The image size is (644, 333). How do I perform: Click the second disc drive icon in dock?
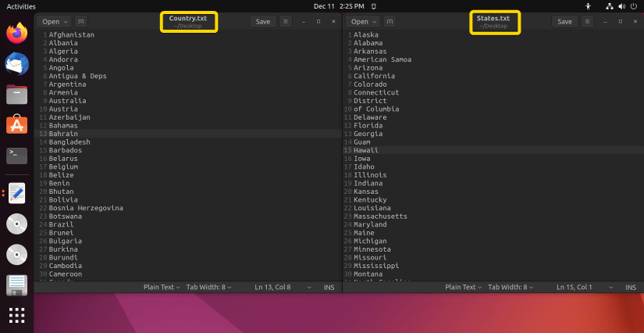point(17,255)
